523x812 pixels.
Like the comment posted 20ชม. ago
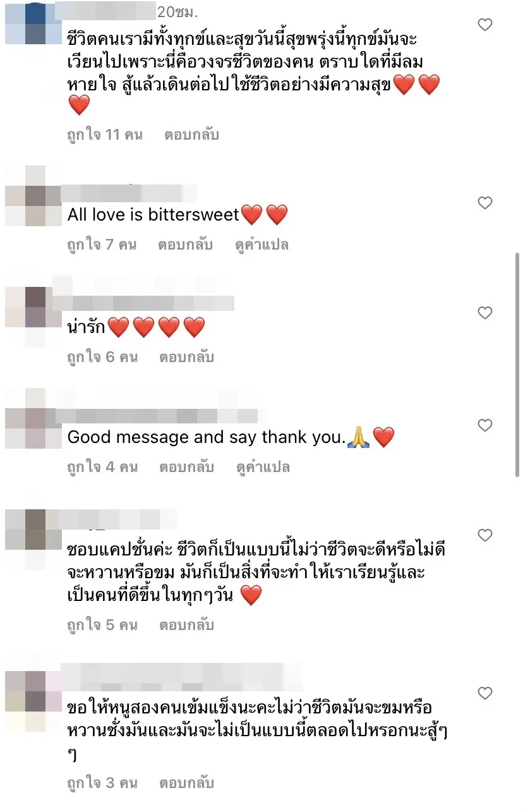[484, 25]
